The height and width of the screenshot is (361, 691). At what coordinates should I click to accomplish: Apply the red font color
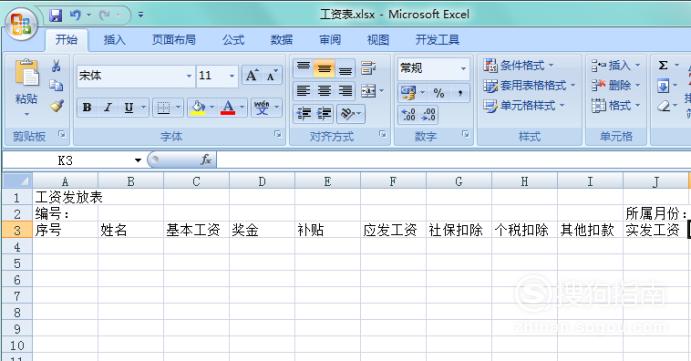pyautogui.click(x=228, y=107)
